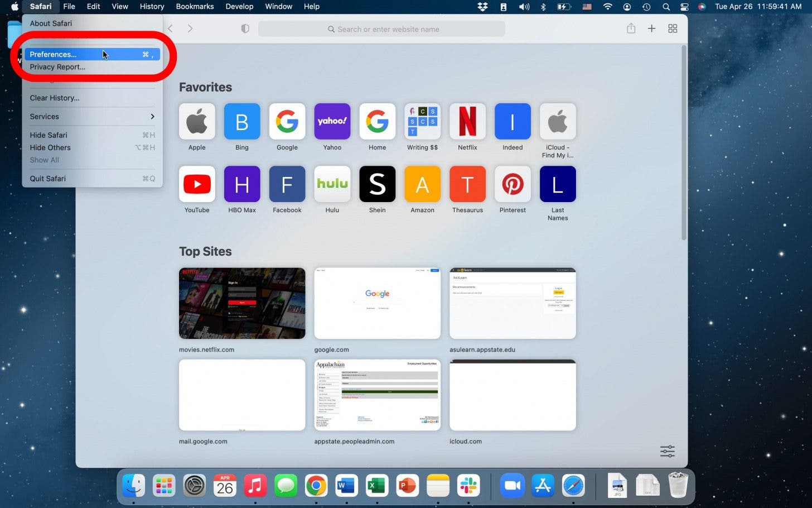Viewport: 812px width, 508px height.
Task: Open the History menu
Action: coord(152,7)
